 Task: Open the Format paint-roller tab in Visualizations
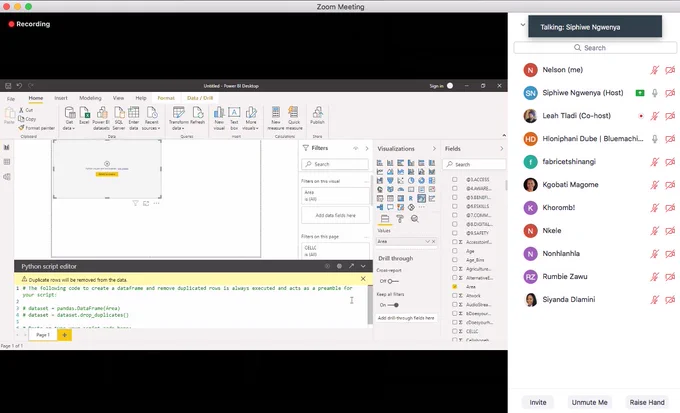pos(400,219)
